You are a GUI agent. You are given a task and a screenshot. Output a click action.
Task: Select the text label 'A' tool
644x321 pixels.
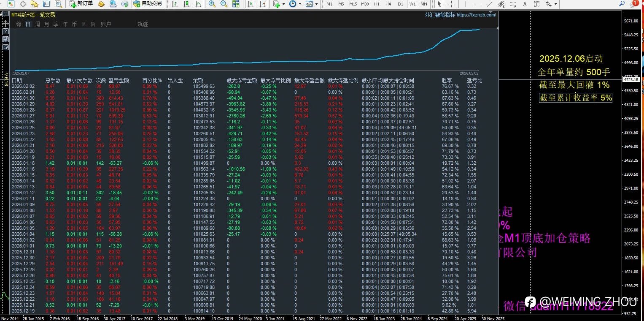click(x=525, y=4)
